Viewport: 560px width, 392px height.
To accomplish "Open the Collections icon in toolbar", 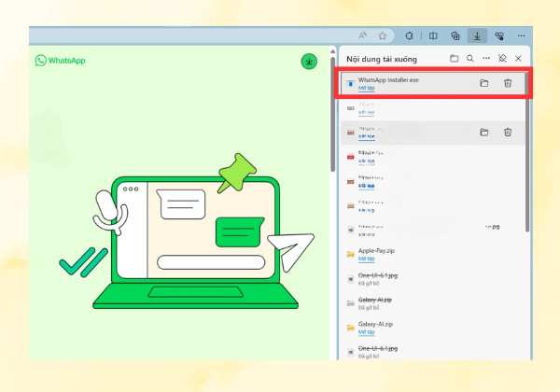I will click(x=455, y=35).
